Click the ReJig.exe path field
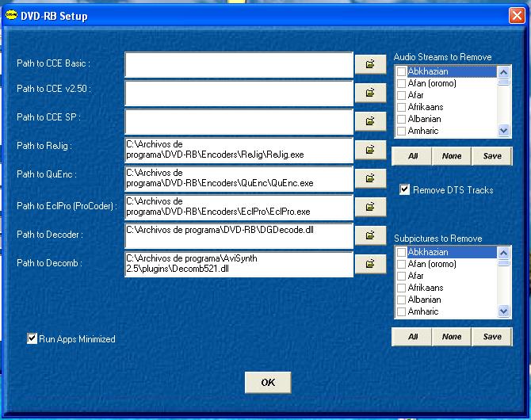Screen dimensions: 531x420 [239, 150]
